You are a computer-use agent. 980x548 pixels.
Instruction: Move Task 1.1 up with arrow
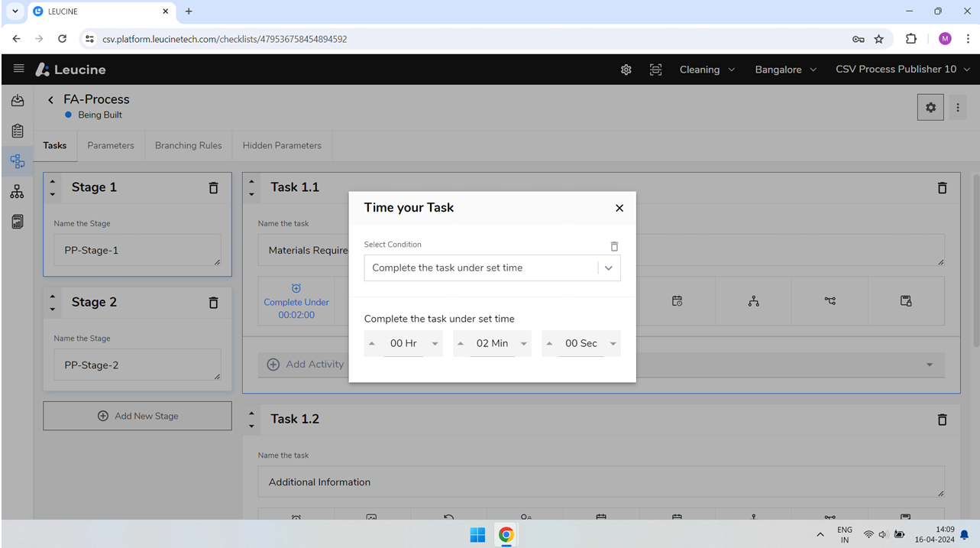(251, 182)
